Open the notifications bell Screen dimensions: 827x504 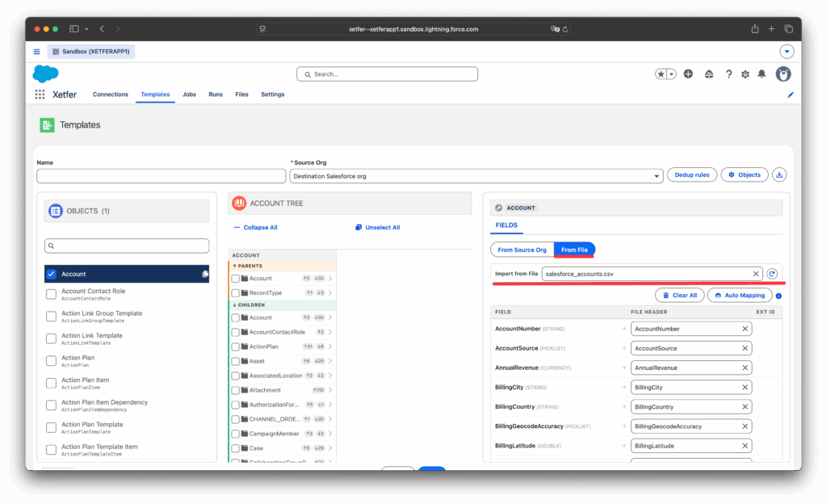(x=762, y=74)
